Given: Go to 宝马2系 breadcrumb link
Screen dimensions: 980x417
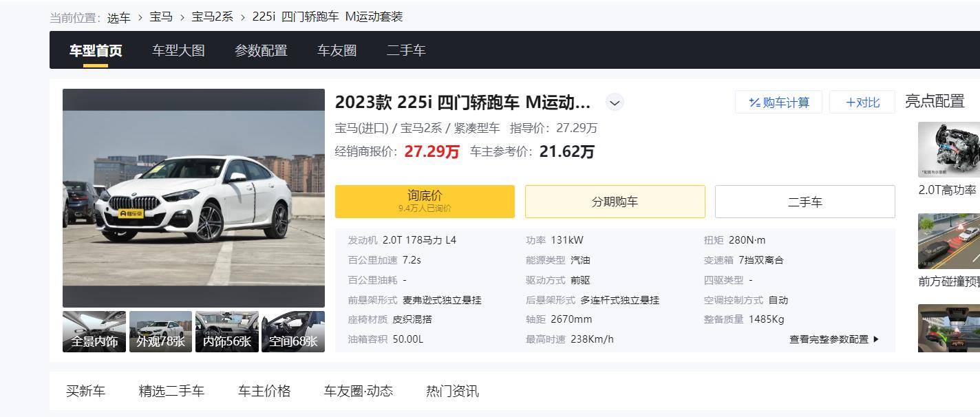Looking at the screenshot, I should pyautogui.click(x=212, y=17).
